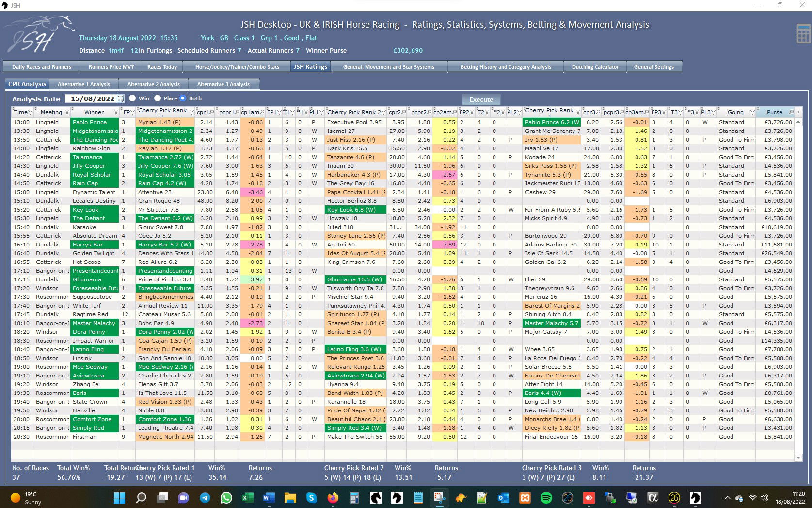Open File Explorer from the taskbar

[x=290, y=498]
